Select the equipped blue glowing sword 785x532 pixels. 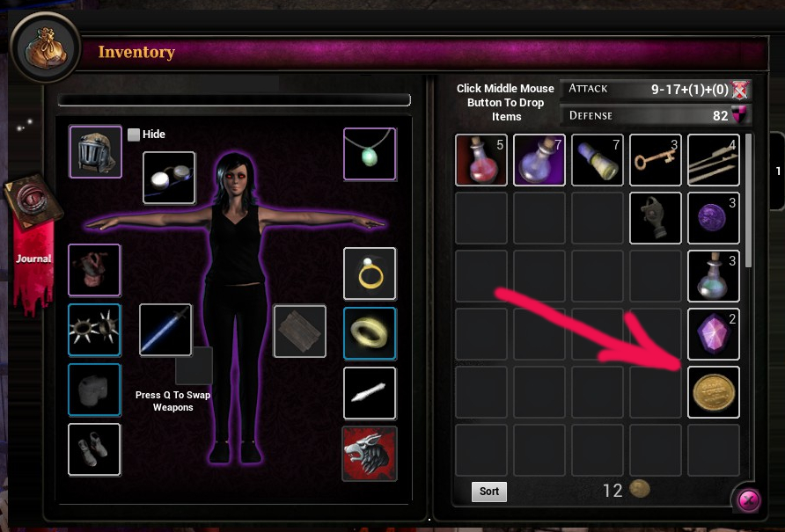click(165, 330)
